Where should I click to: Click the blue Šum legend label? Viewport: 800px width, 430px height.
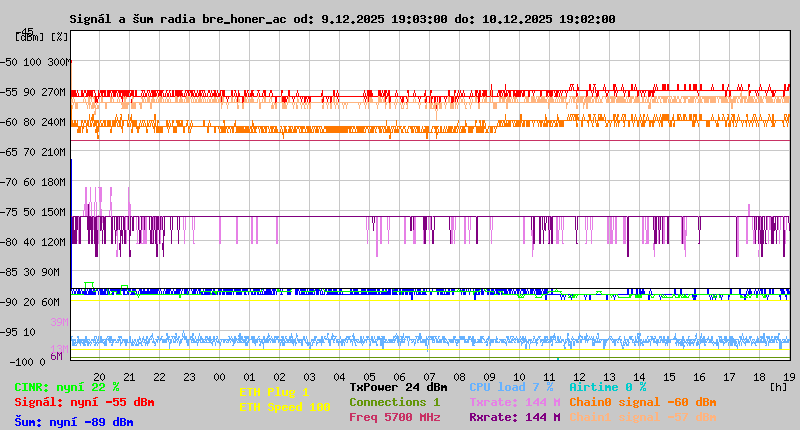[74, 422]
